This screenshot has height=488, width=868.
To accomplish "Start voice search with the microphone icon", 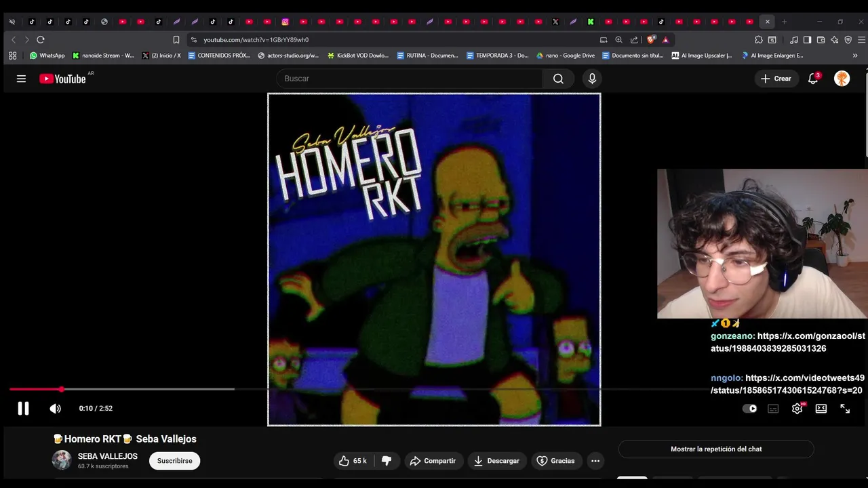I will click(x=592, y=79).
